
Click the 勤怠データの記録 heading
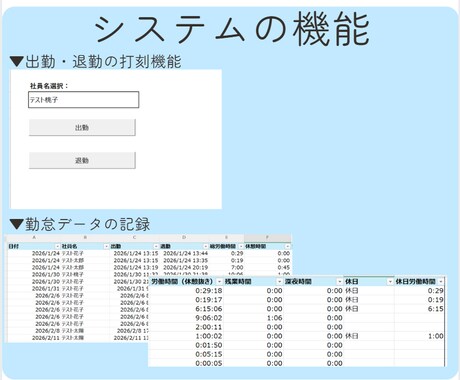[x=87, y=224]
